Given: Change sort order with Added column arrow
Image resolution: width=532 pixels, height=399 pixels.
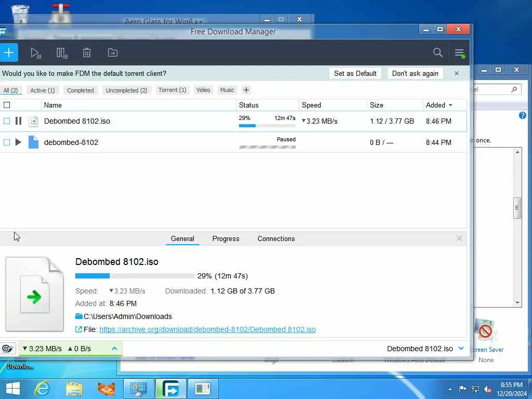Looking at the screenshot, I should 450,105.
